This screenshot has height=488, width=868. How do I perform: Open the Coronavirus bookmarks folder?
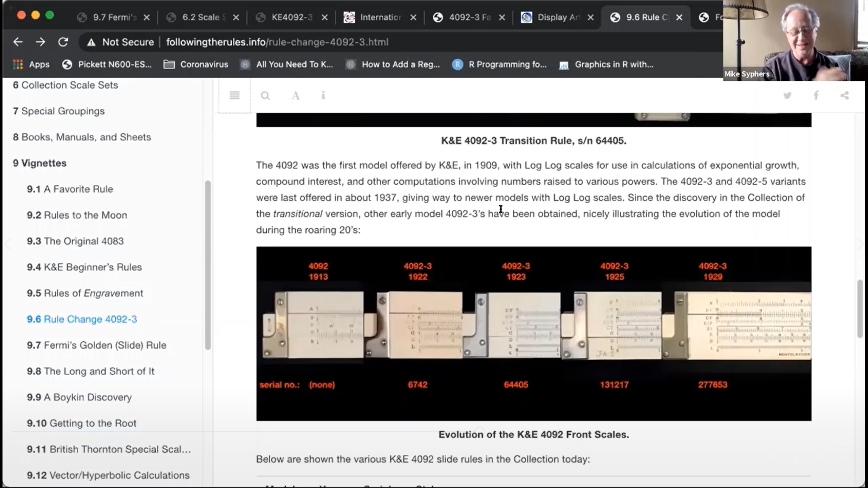point(196,64)
